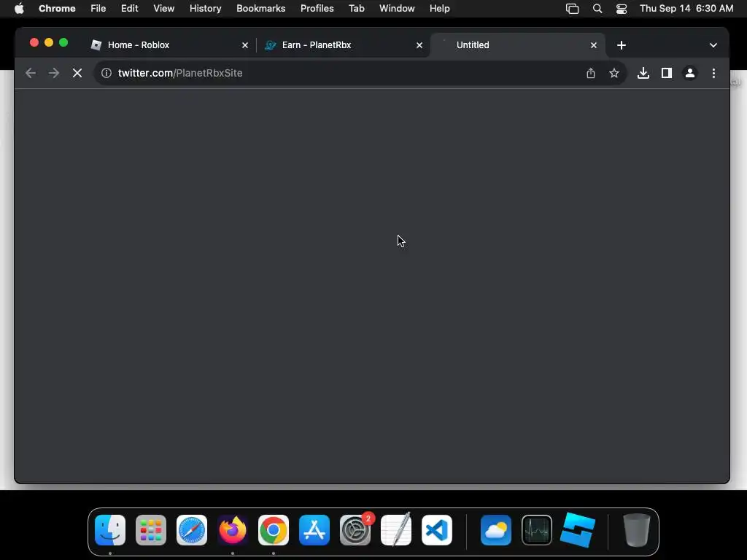Open the Bookmarks menu
747x560 pixels.
pos(261,8)
